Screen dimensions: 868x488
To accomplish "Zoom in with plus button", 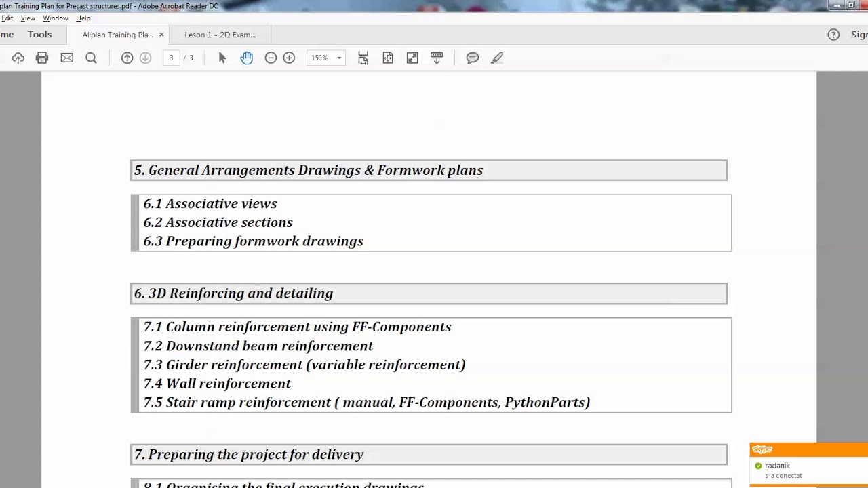I will 289,58.
